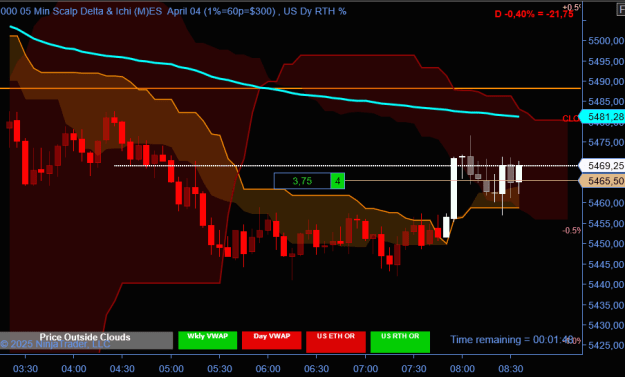The width and height of the screenshot is (625, 377).
Task: Click the cyan 5481,28 price marker
Action: (x=602, y=116)
